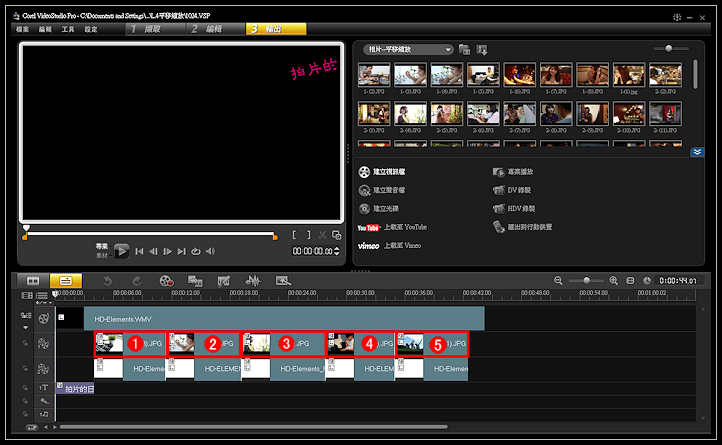Switch to Timeline View
This screenshot has height=445, width=722.
pos(66,281)
